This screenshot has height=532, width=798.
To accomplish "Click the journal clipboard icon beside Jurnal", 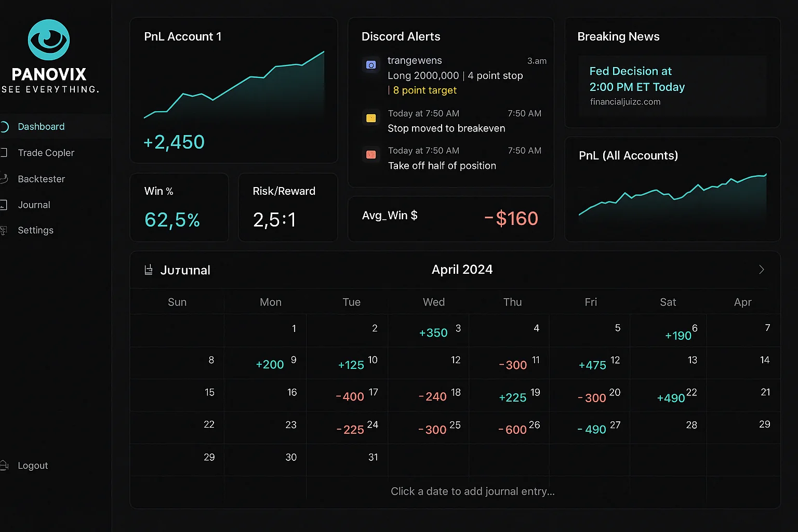I will tap(148, 270).
